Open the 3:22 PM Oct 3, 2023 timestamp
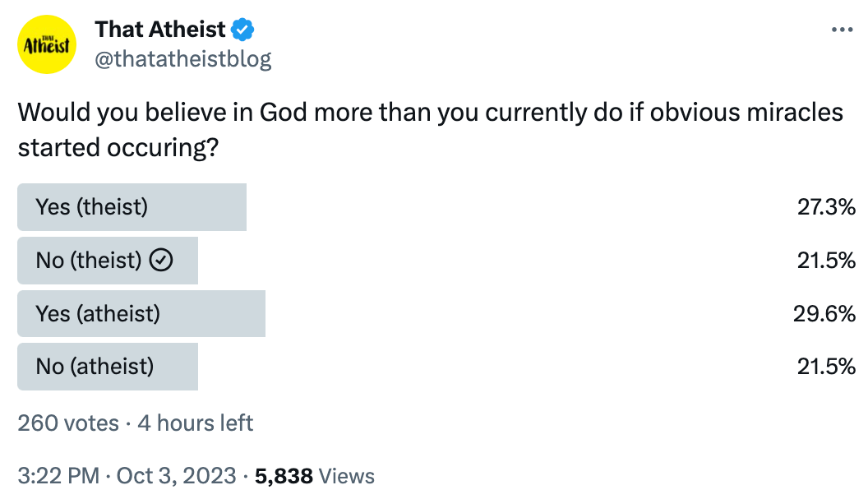 [127, 476]
